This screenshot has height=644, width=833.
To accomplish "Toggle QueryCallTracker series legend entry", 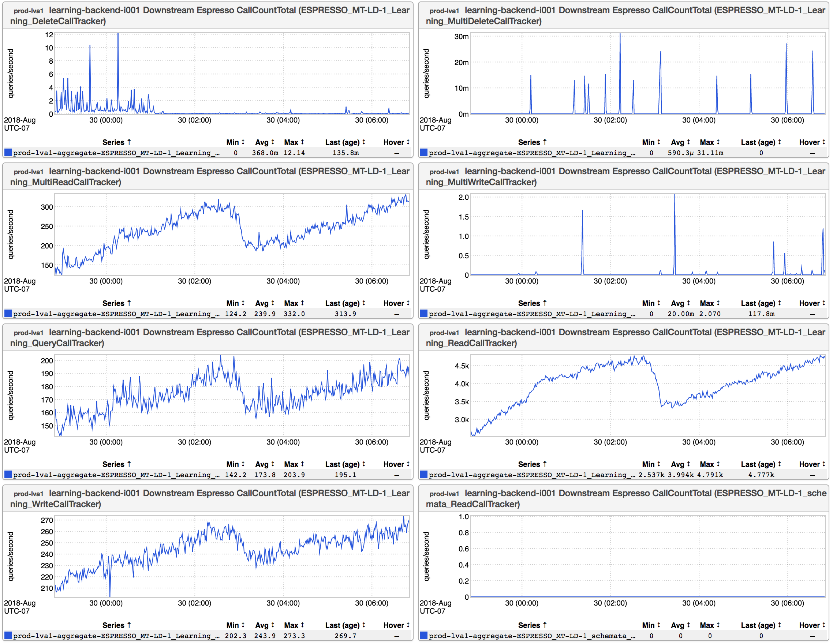I will pyautogui.click(x=116, y=475).
